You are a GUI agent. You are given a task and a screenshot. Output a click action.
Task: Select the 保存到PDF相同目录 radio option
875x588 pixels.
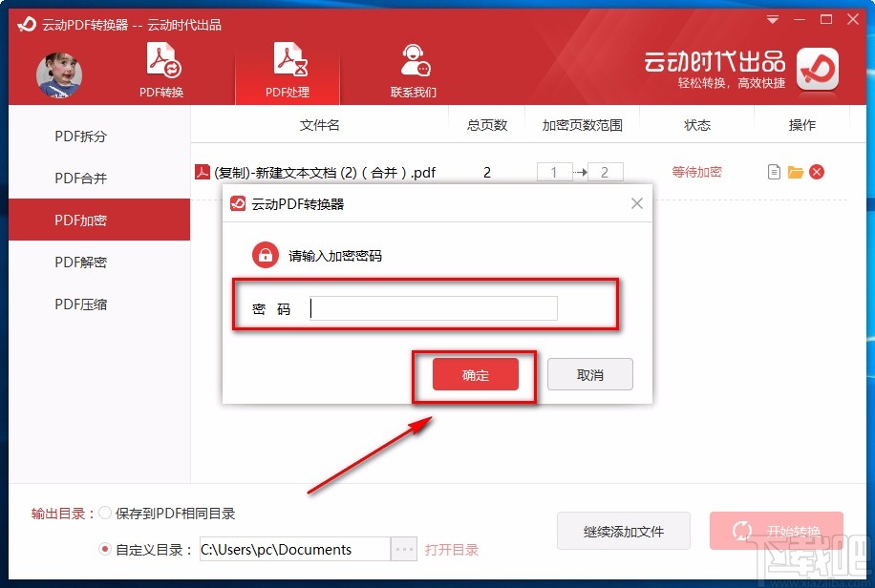click(106, 513)
